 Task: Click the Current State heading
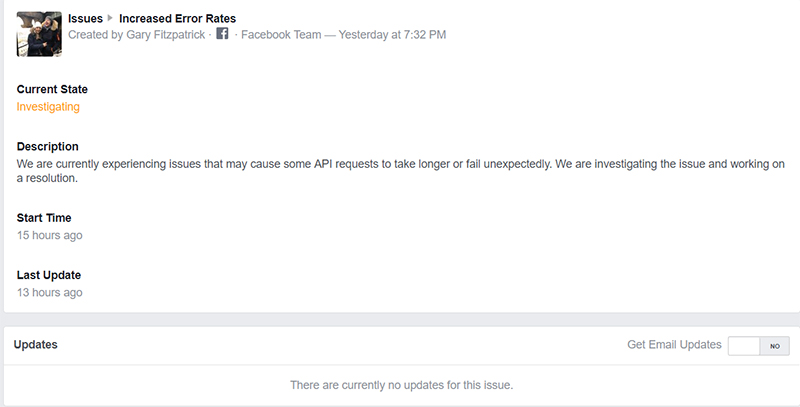pos(52,89)
